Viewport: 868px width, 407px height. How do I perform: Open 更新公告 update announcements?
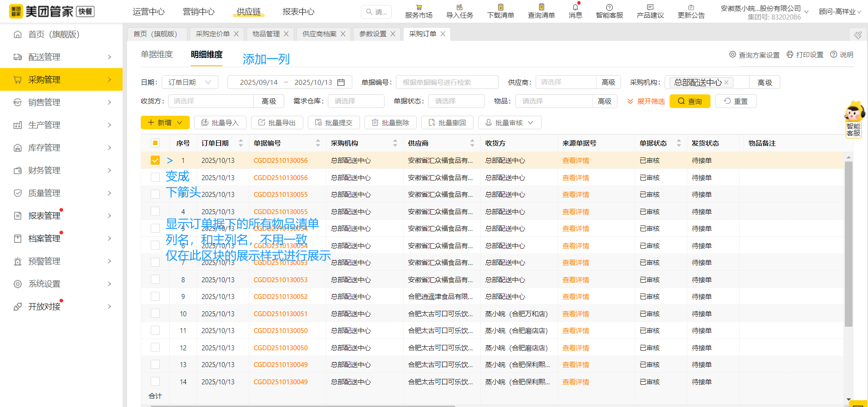coord(691,11)
